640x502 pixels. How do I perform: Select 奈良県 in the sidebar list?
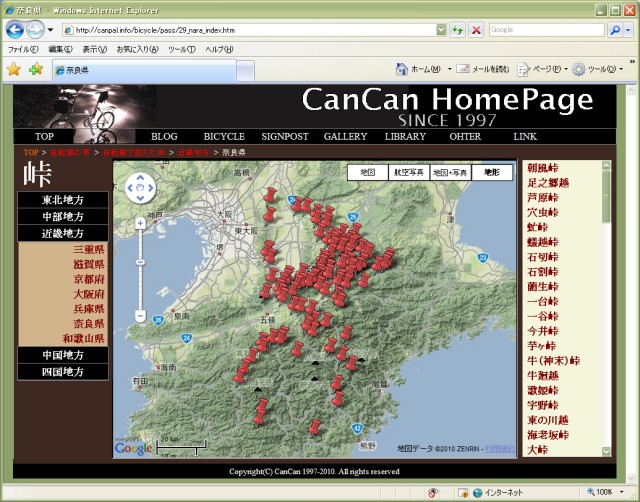[x=89, y=324]
